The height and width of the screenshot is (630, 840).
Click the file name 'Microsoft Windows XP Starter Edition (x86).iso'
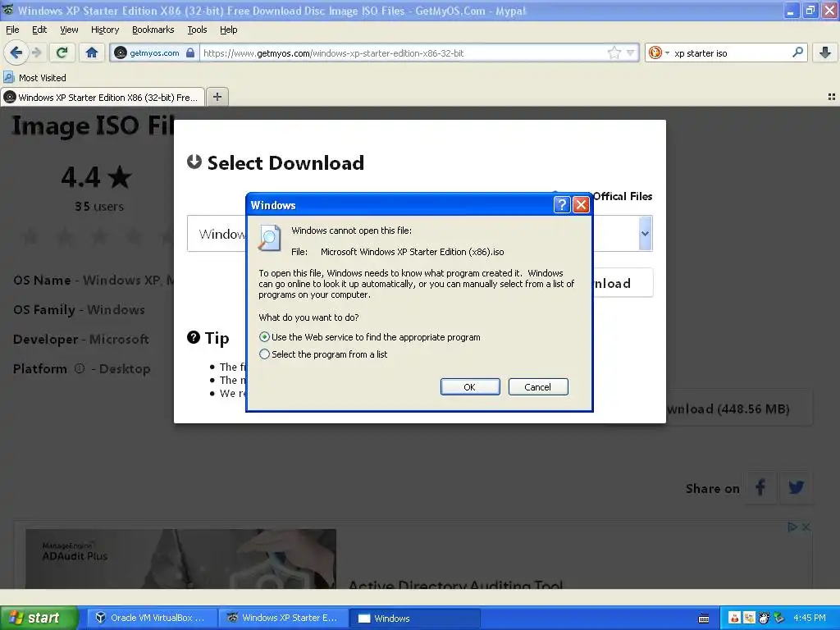412,252
